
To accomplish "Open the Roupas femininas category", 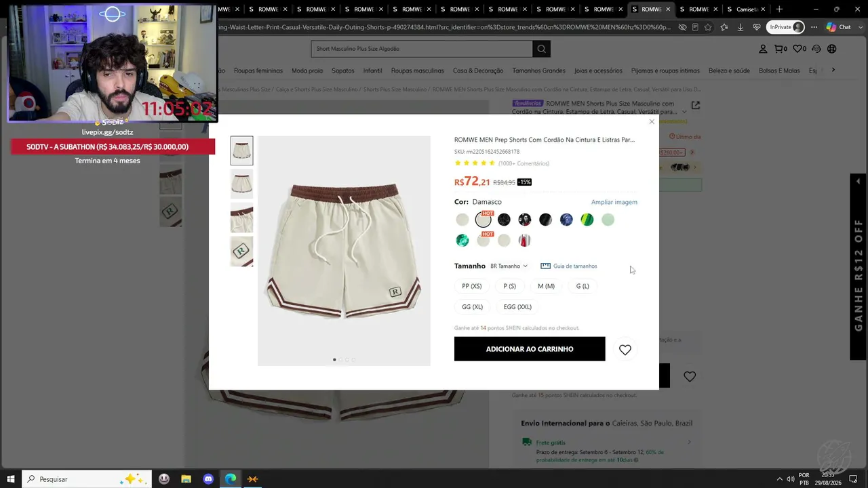I will [258, 70].
